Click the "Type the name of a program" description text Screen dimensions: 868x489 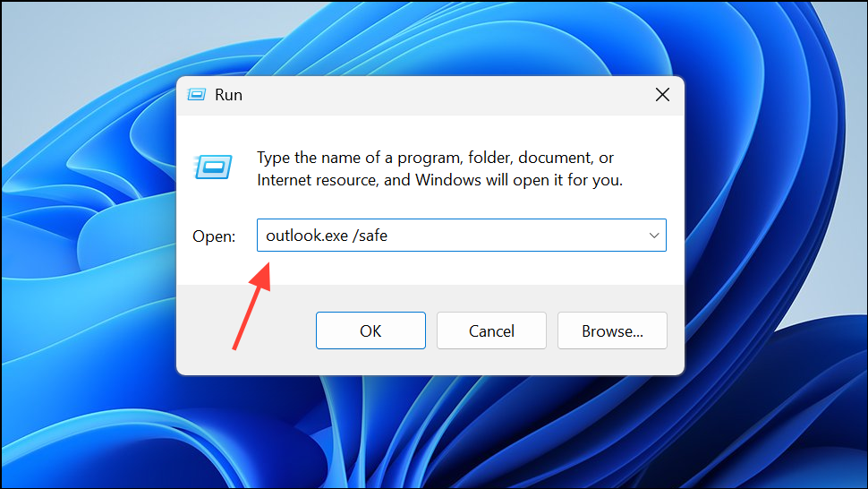[x=440, y=169]
